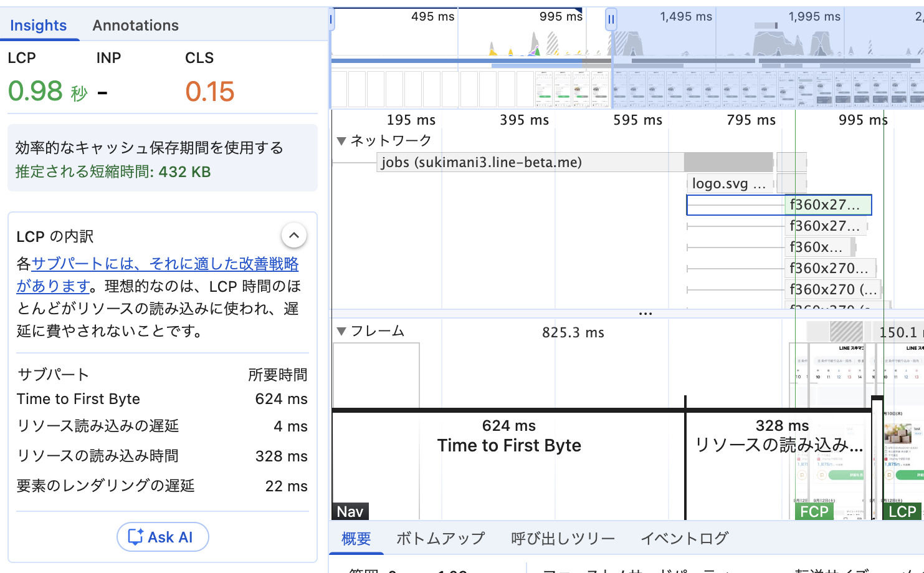Open the 呼び出しツリー tab
924x573 pixels.
(x=563, y=538)
